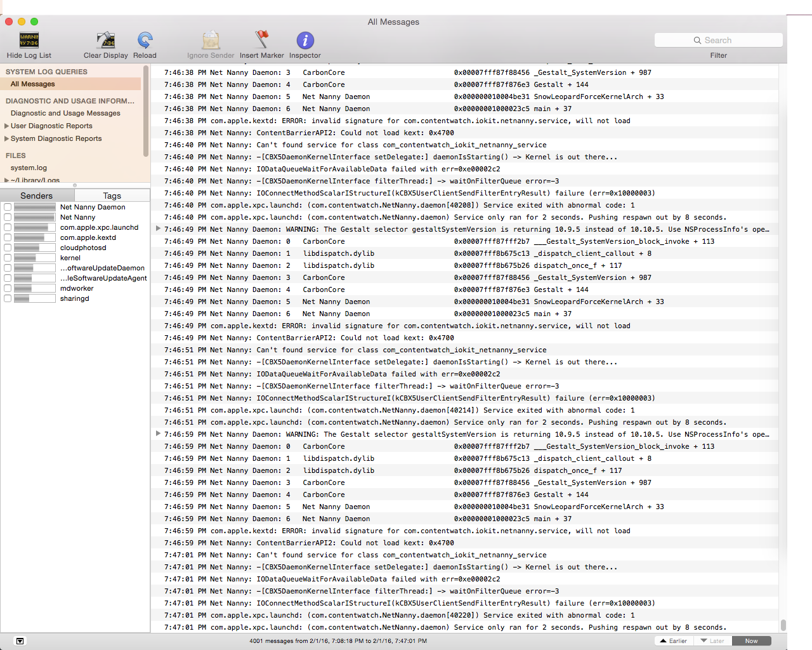Check the kernel sender checkbox

[8, 258]
